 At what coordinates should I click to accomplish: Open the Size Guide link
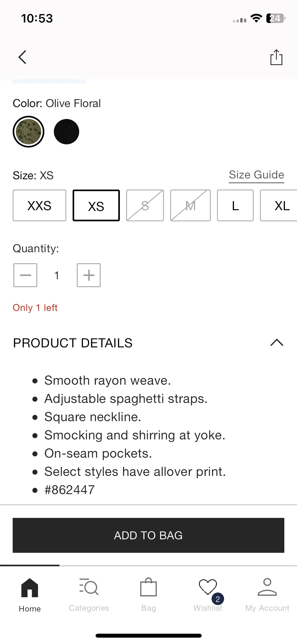click(256, 175)
